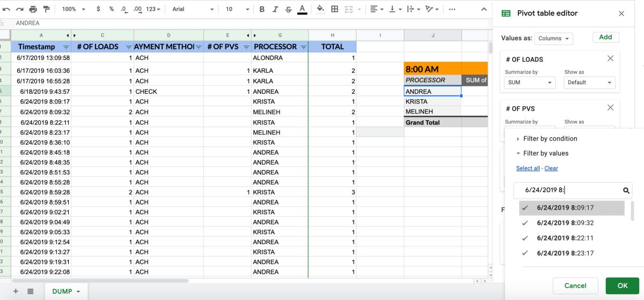Click the ALONDRA processor cell
Viewport: 644px width, 300px height.
click(x=280, y=57)
